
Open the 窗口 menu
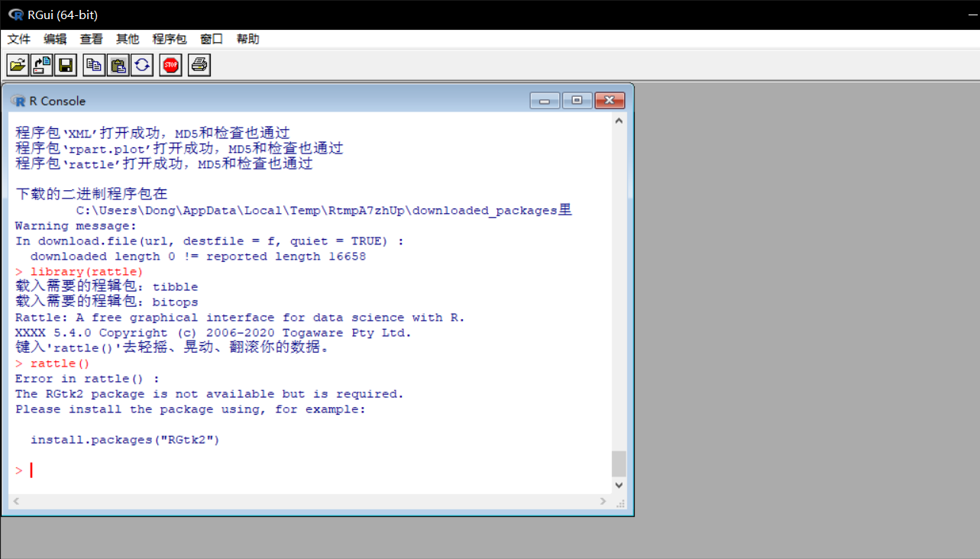click(x=211, y=39)
